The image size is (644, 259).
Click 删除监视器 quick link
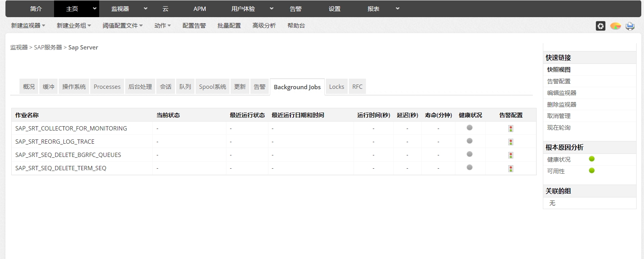click(x=562, y=104)
